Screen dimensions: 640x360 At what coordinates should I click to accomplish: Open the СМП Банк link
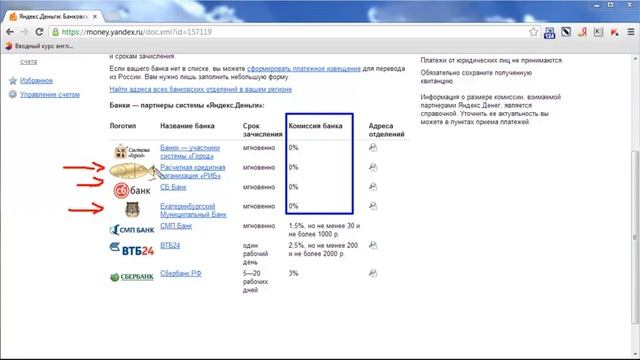(x=176, y=226)
